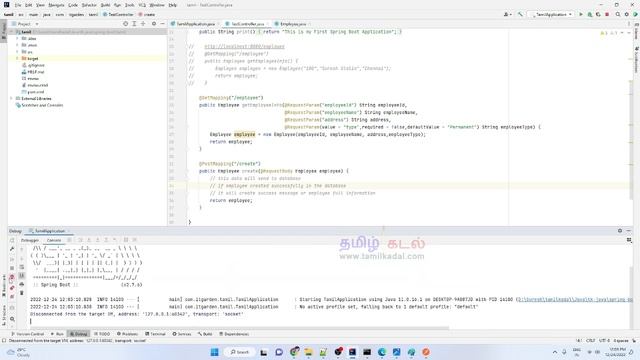Expand the tamil root project node

(x=11, y=32)
